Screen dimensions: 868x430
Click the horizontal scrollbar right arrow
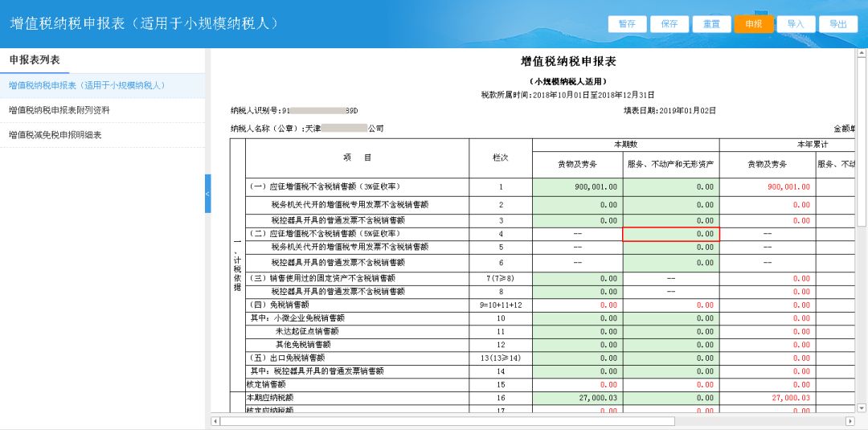(x=850, y=421)
